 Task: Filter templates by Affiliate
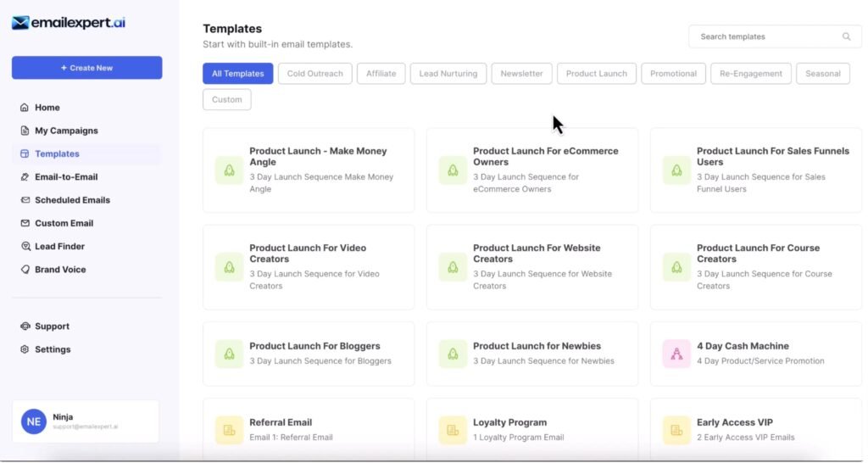click(381, 74)
